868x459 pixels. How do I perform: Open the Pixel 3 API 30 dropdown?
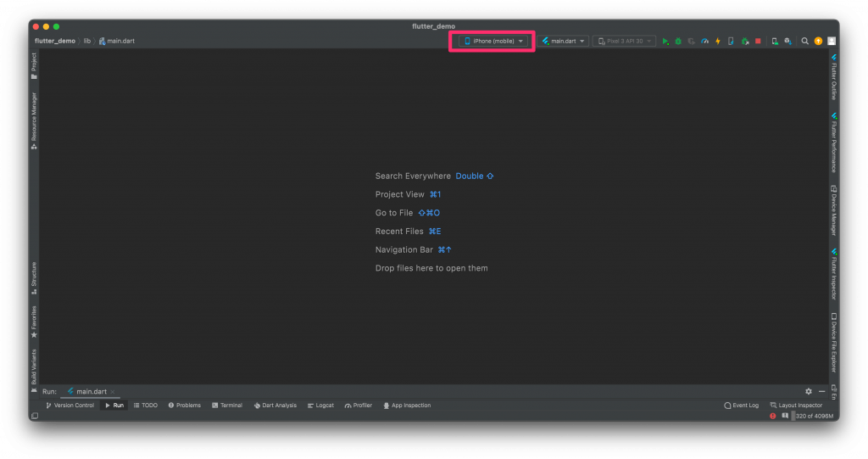(625, 41)
